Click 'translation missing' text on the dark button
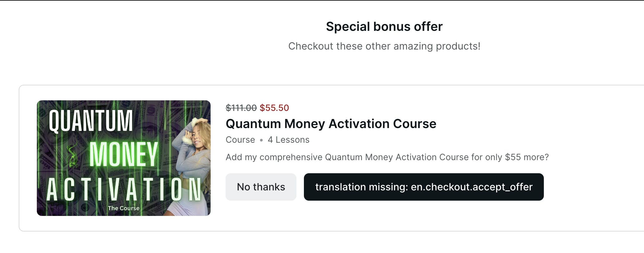The width and height of the screenshot is (644, 253). [362, 187]
